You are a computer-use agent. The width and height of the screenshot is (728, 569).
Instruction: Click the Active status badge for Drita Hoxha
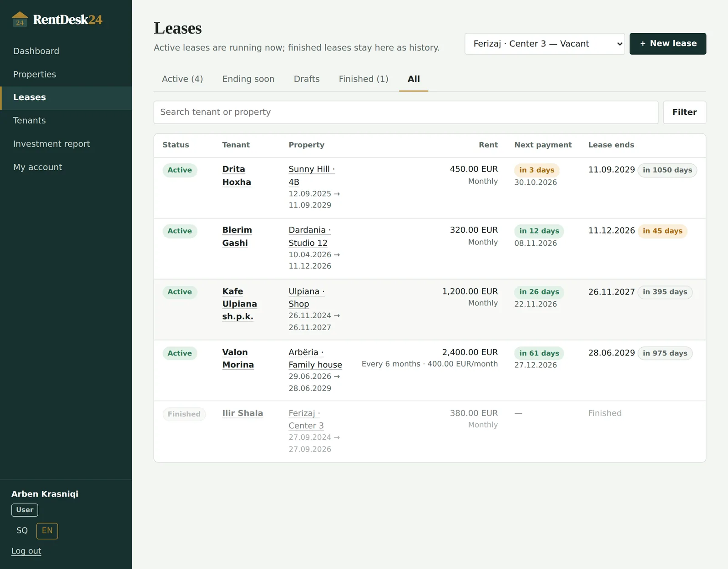click(180, 170)
